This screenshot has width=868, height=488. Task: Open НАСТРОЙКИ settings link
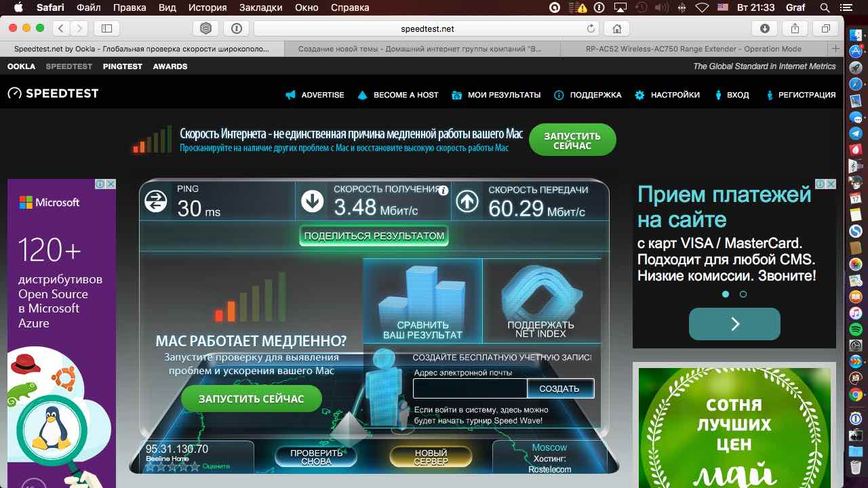(x=667, y=95)
